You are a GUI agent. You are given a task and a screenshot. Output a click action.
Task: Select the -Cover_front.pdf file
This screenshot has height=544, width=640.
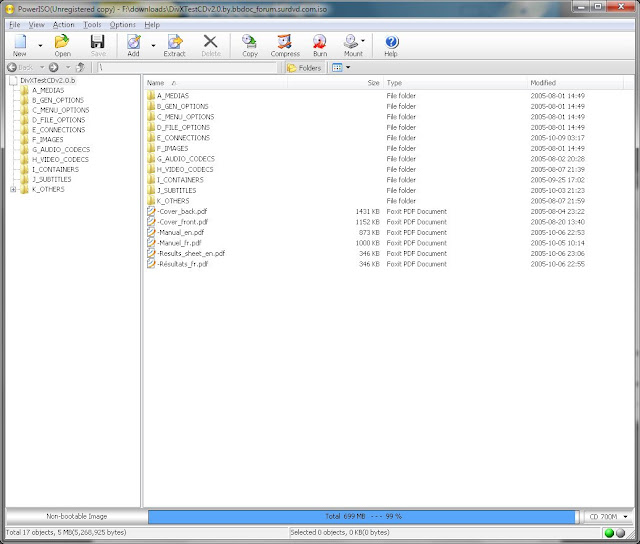click(182, 222)
